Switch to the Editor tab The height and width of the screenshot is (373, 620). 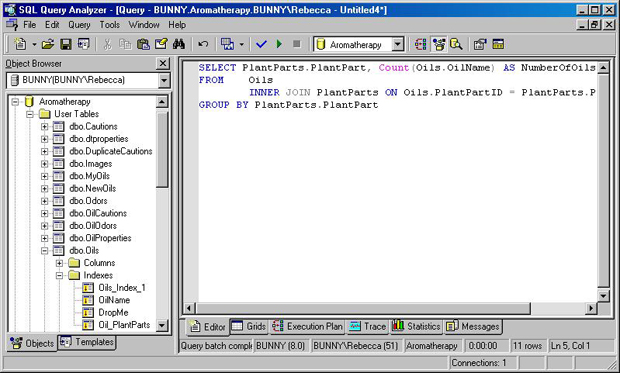click(207, 327)
